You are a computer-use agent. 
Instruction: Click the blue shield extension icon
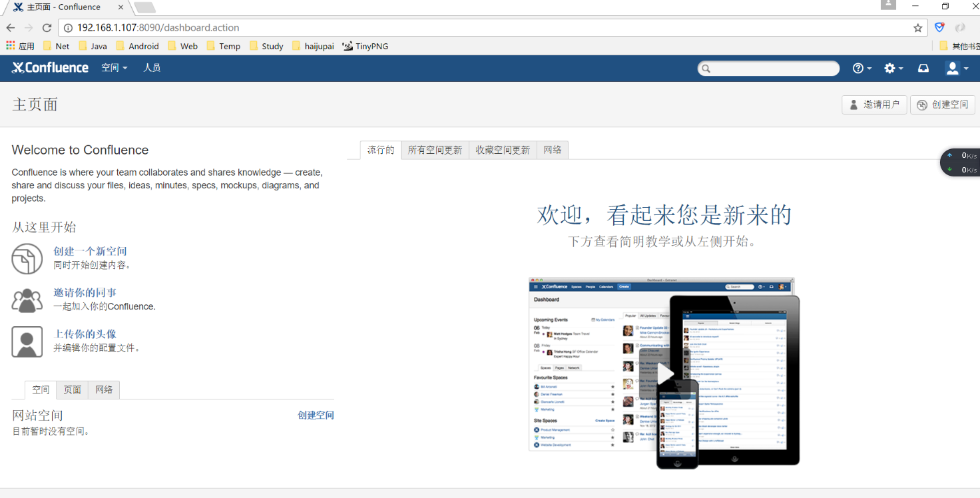tap(939, 28)
